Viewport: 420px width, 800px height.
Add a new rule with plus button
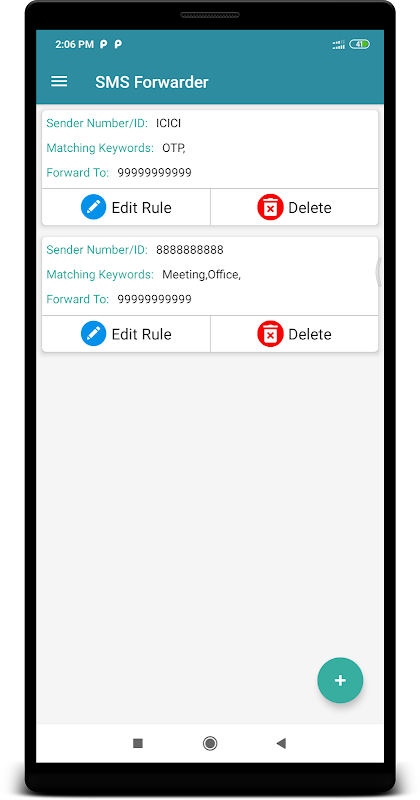tap(340, 680)
